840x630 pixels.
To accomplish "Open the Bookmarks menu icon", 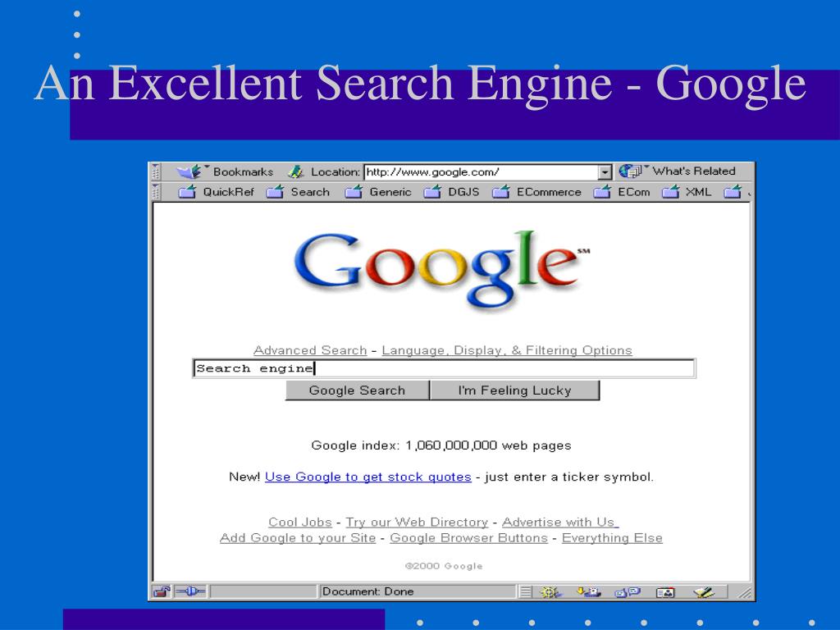I will (189, 171).
